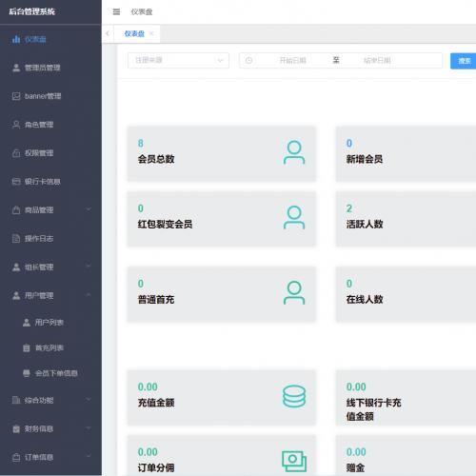The width and height of the screenshot is (476, 476).
Task: Expand the 商品管理 submenu
Action: click(50, 210)
